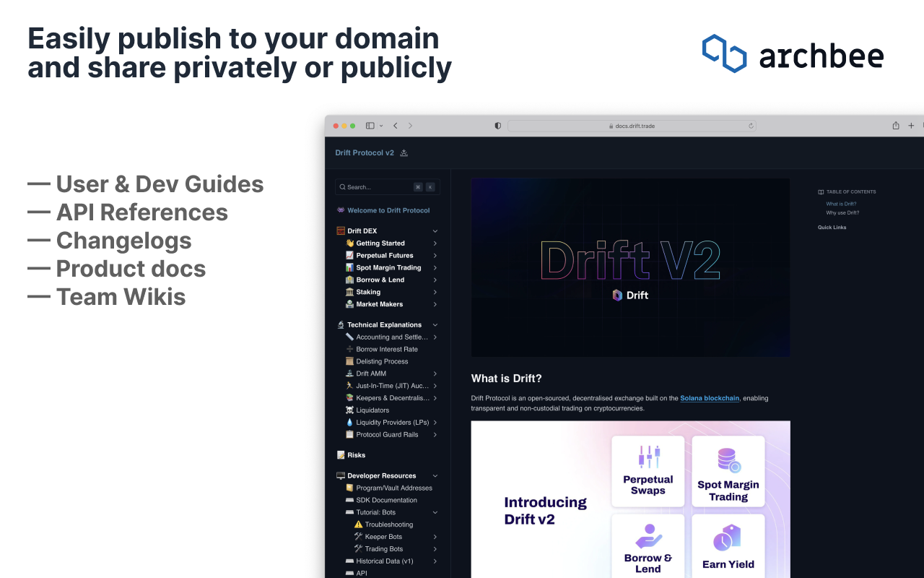Click the Table of Contents book icon
The width and height of the screenshot is (924, 578).
[x=821, y=192]
